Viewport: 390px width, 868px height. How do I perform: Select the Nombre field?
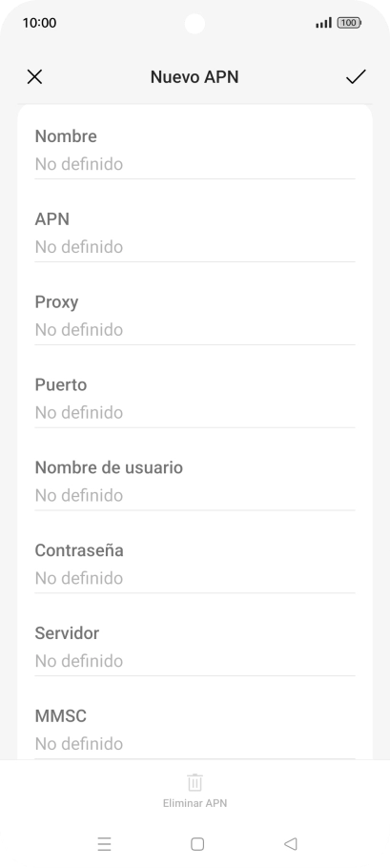(x=195, y=150)
